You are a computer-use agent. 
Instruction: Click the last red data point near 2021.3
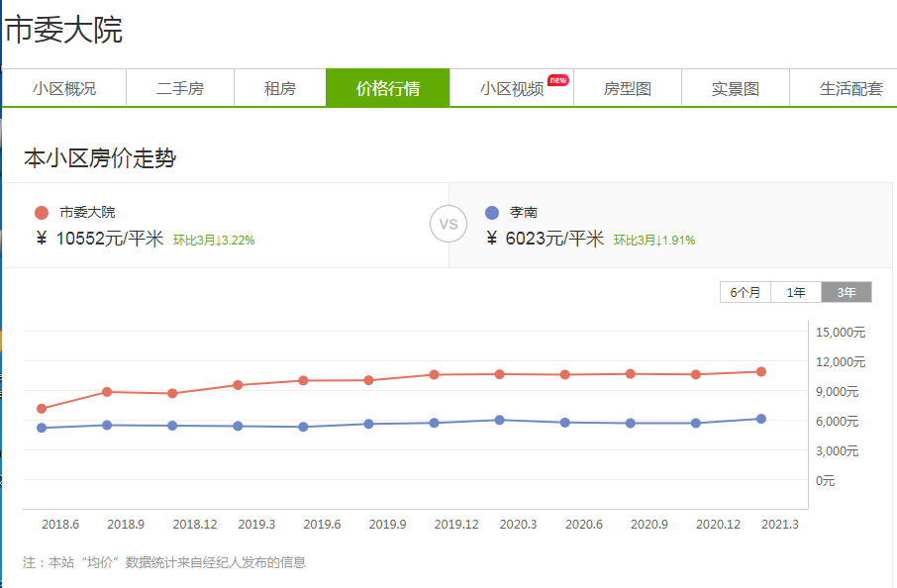point(761,372)
